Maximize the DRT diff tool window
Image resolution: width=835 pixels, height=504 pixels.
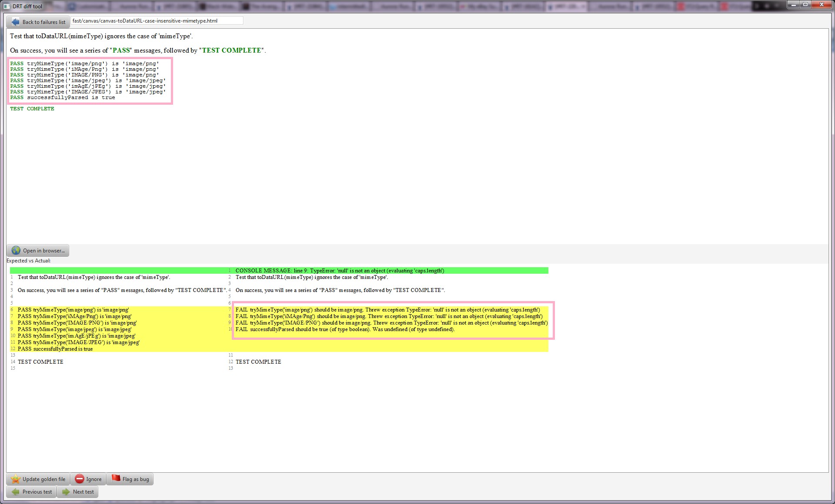pyautogui.click(x=805, y=4)
